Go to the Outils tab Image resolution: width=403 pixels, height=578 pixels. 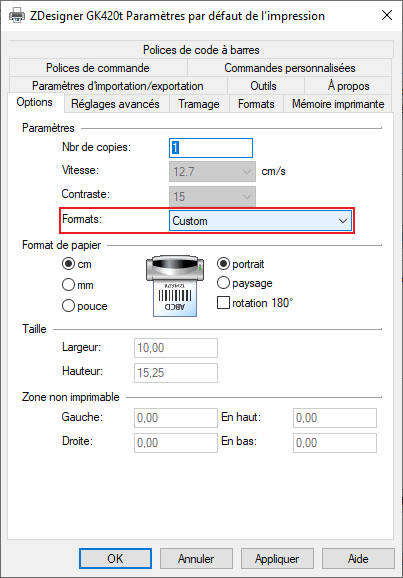(x=263, y=86)
